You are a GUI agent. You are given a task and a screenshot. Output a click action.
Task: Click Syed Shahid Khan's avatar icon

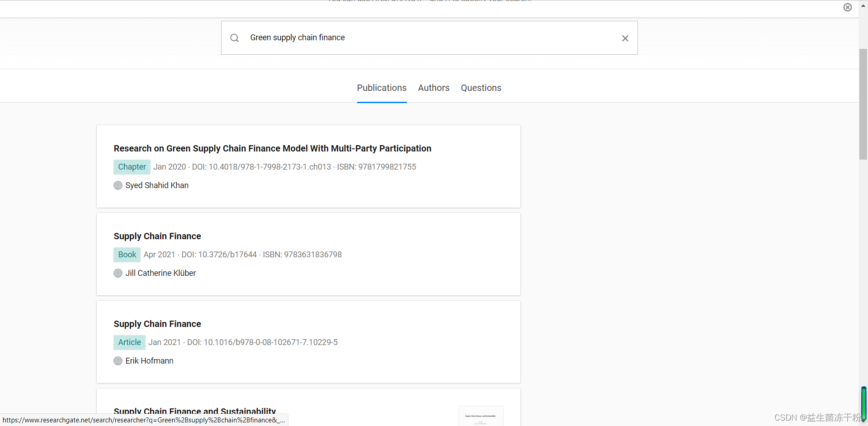click(x=118, y=185)
